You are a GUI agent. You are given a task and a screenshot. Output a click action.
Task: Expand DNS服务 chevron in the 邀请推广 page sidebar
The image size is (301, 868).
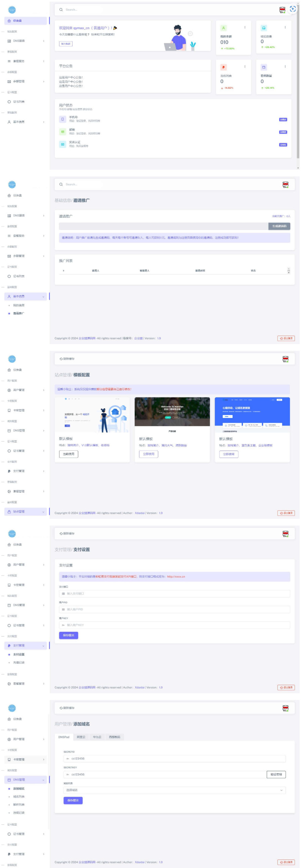coord(43,216)
